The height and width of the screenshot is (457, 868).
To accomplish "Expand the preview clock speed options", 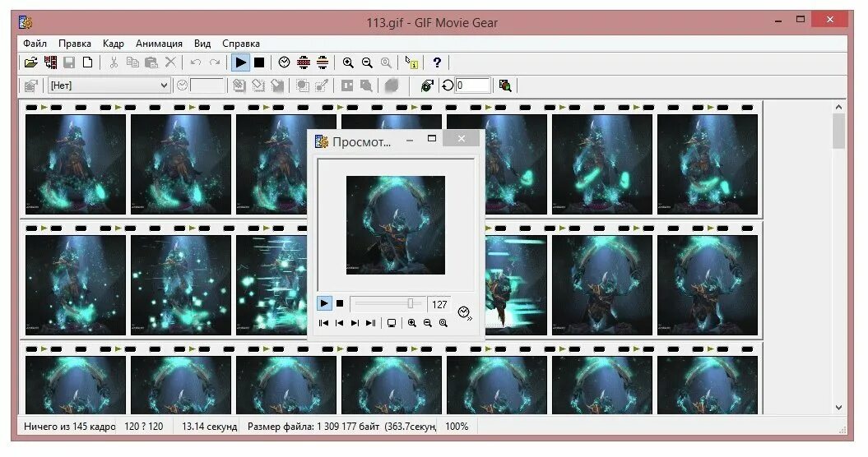I will [x=465, y=314].
